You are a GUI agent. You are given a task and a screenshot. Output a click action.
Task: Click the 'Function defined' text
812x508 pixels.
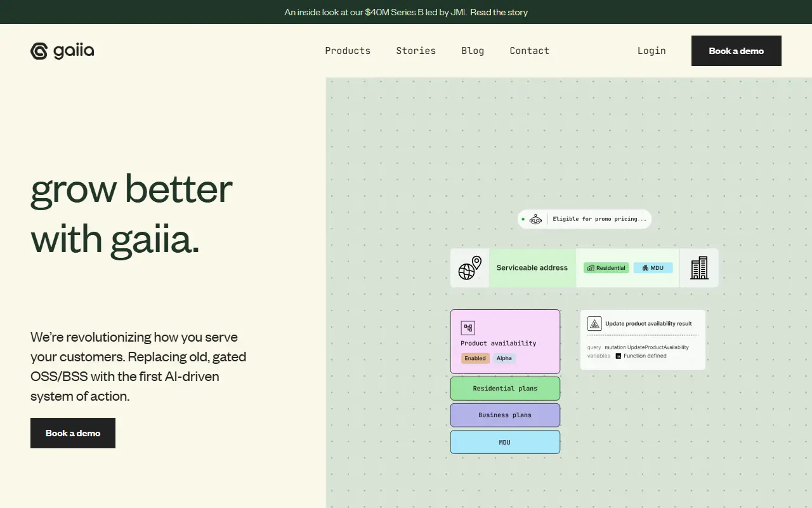645,356
